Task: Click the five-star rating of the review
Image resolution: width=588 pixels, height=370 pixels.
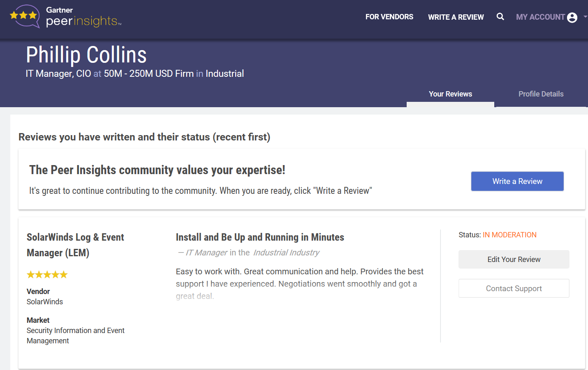Action: click(47, 275)
